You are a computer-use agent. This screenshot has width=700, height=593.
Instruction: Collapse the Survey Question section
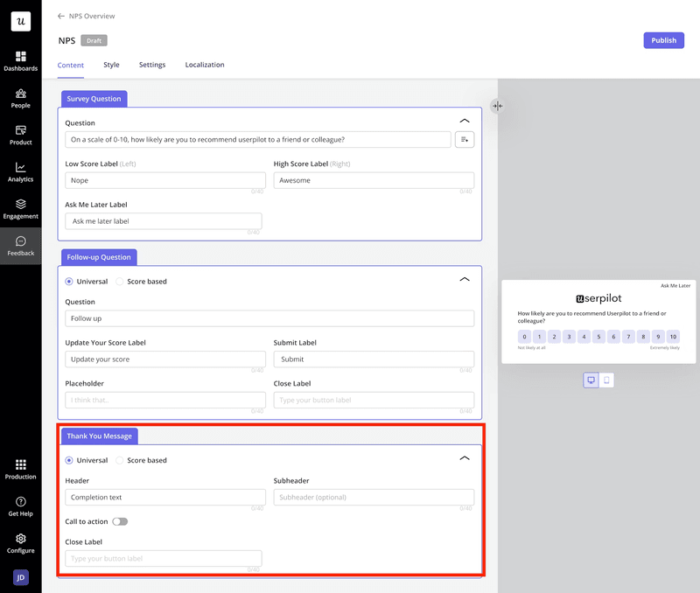pos(465,121)
